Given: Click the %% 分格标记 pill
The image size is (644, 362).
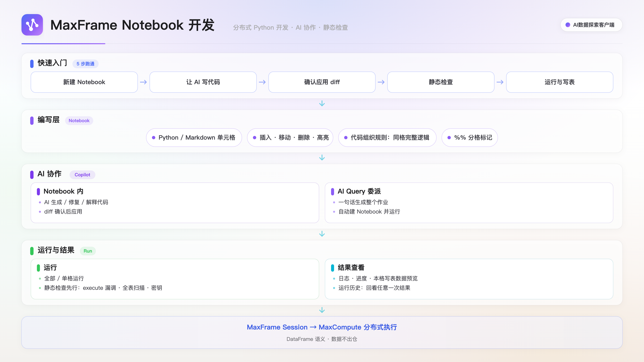Looking at the screenshot, I should 470,138.
